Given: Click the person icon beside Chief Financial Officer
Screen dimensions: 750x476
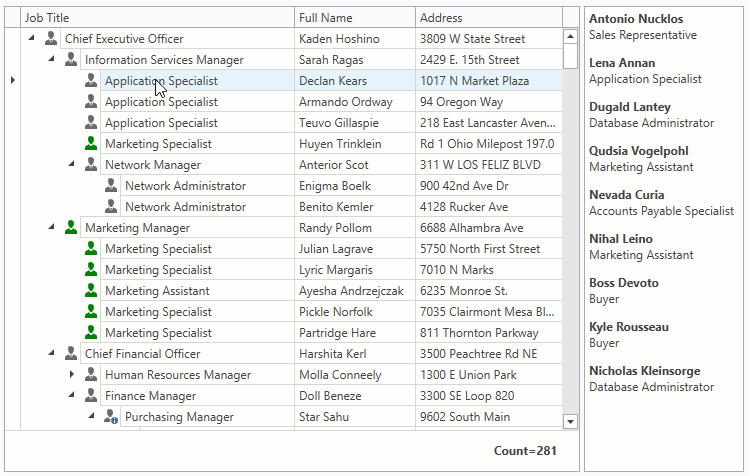Looking at the screenshot, I should click(x=71, y=354).
